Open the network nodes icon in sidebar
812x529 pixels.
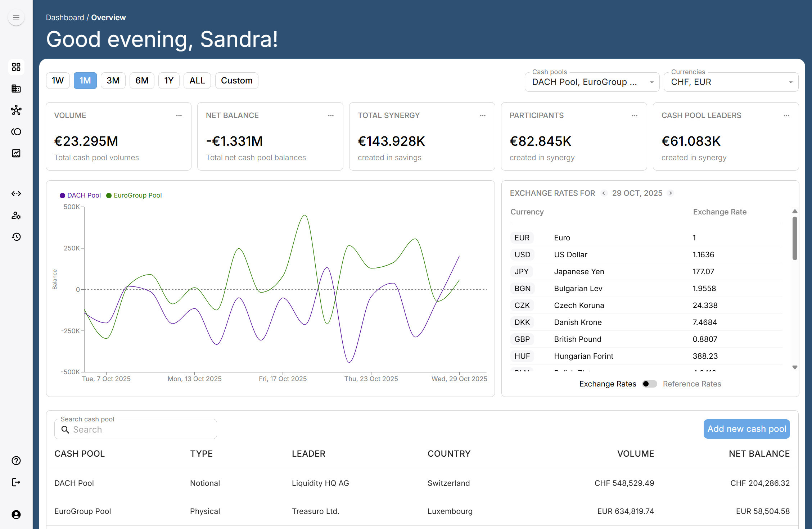pos(16,110)
